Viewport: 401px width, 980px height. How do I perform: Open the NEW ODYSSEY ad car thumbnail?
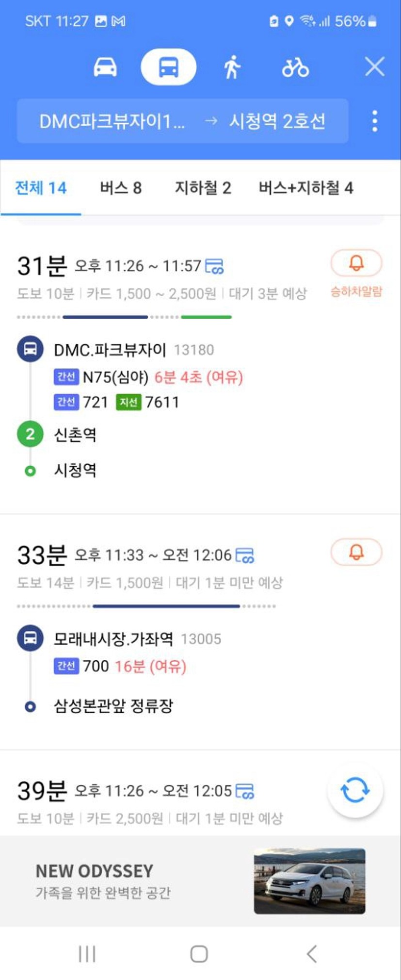pos(309,881)
